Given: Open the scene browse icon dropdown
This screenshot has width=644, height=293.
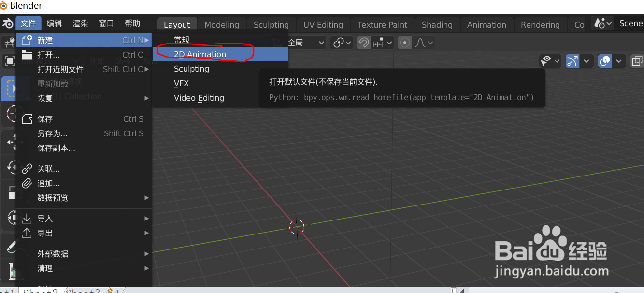Looking at the screenshot, I should point(603,23).
